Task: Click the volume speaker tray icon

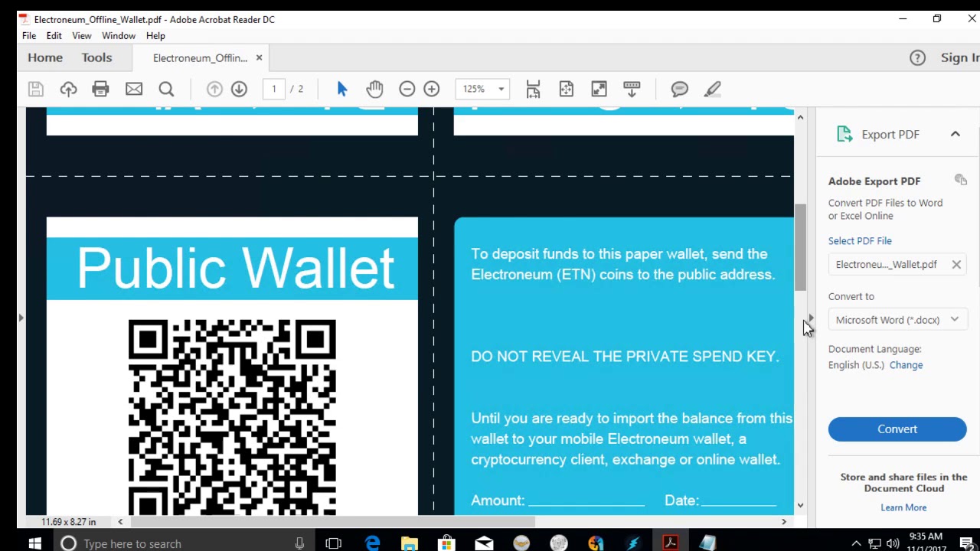Action: pos(893,543)
